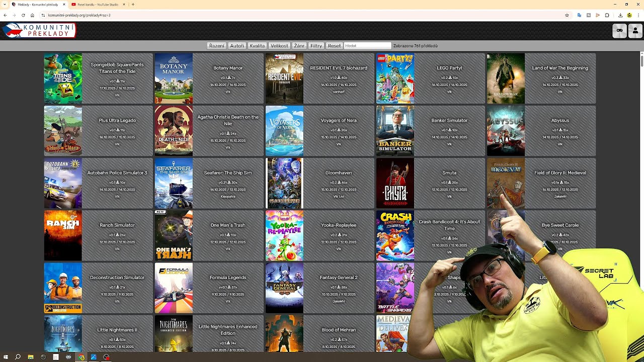Screen dimensions: 644x362
Task: Go back using the browser back arrow
Action: click(5, 15)
